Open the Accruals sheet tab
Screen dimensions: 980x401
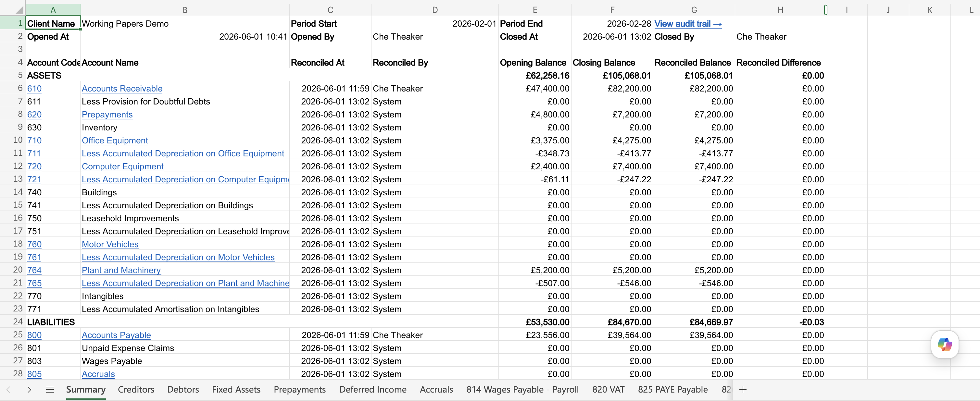436,390
